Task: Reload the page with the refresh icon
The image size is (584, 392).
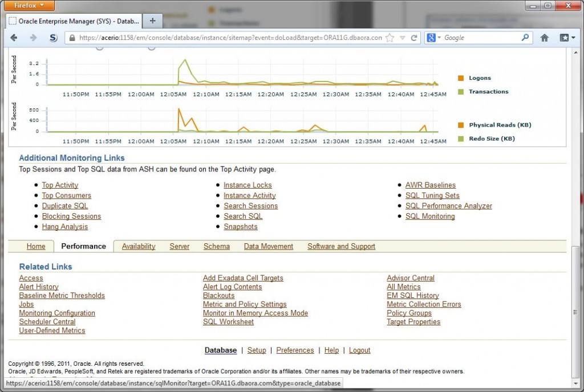Action: coord(414,38)
